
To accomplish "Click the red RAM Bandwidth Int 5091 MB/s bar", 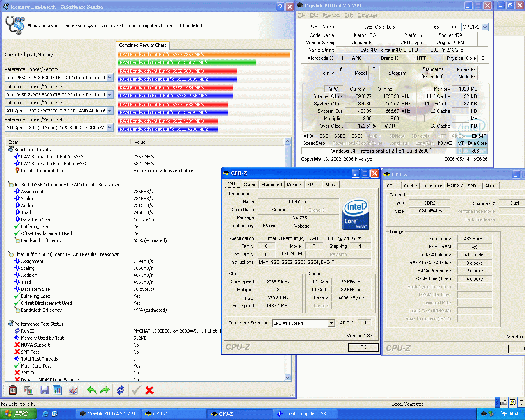I will (177, 71).
